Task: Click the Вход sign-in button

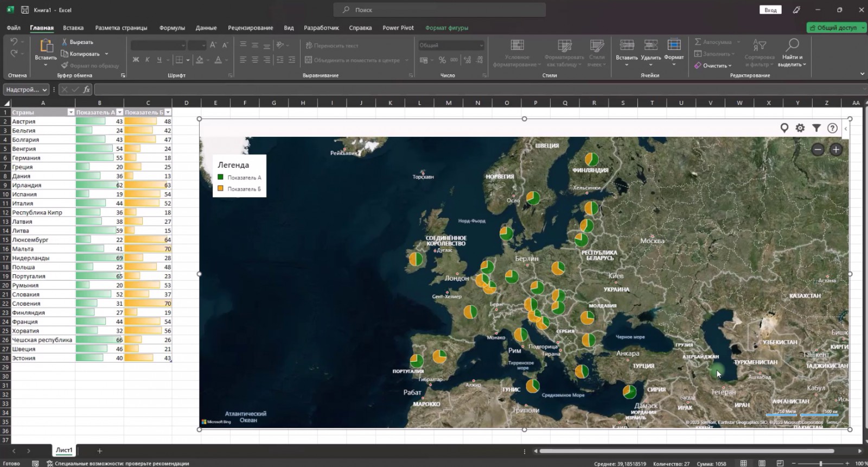Action: click(770, 10)
